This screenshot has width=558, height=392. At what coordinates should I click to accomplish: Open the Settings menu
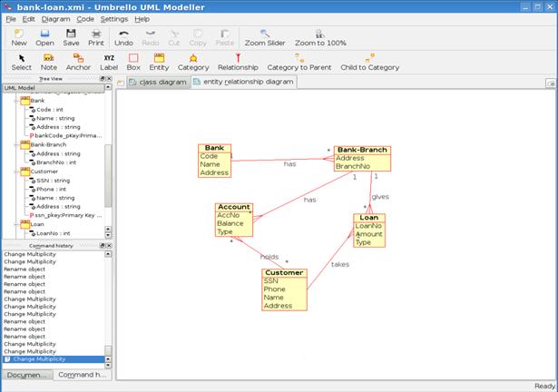[x=114, y=19]
